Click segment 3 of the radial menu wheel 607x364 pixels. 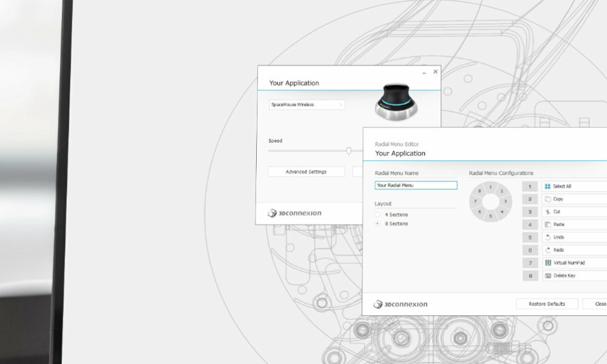point(505,201)
